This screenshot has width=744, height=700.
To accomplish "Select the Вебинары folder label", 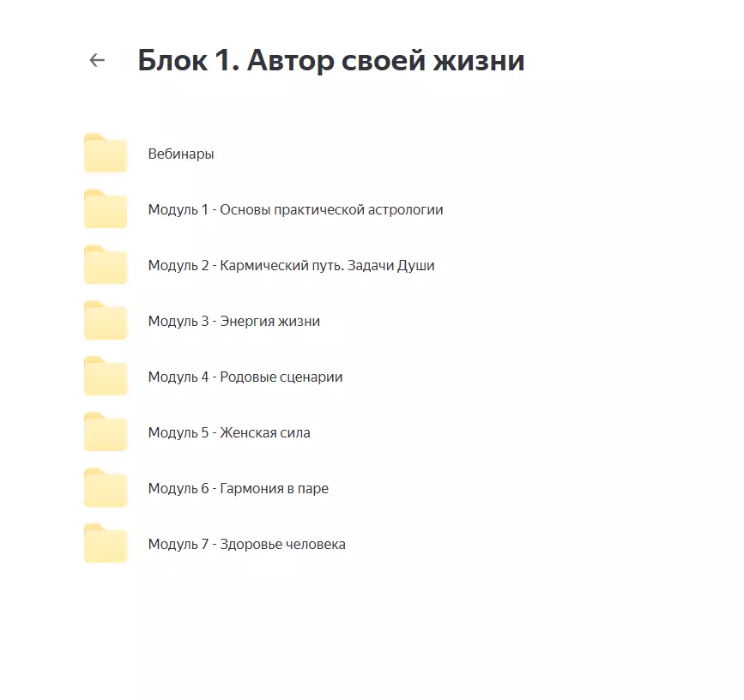I will [x=181, y=154].
